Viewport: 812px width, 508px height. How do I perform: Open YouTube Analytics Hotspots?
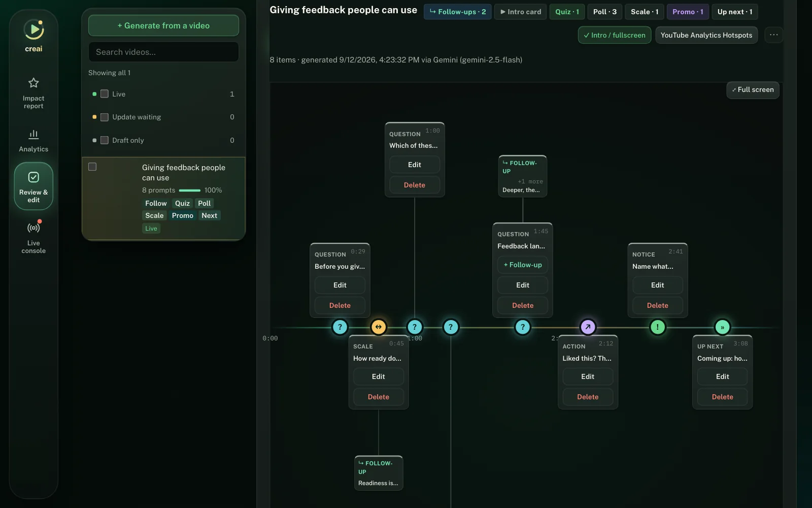coord(706,35)
